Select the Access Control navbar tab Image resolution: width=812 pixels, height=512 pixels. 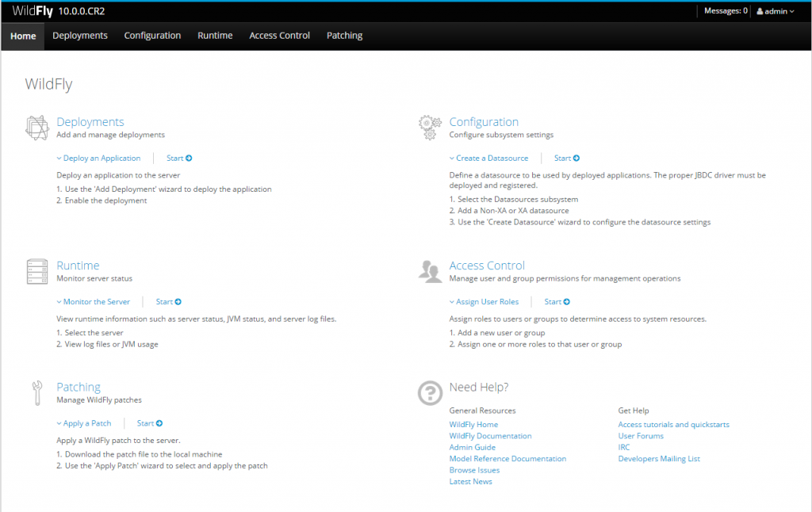tap(280, 36)
